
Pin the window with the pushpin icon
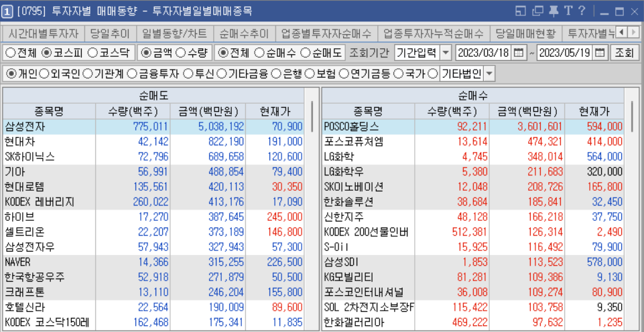pos(554,11)
